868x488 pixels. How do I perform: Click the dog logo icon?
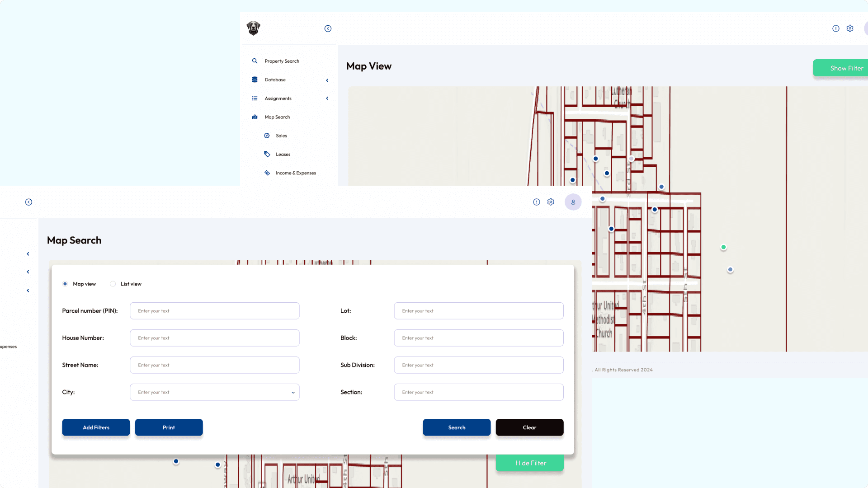pos(253,28)
